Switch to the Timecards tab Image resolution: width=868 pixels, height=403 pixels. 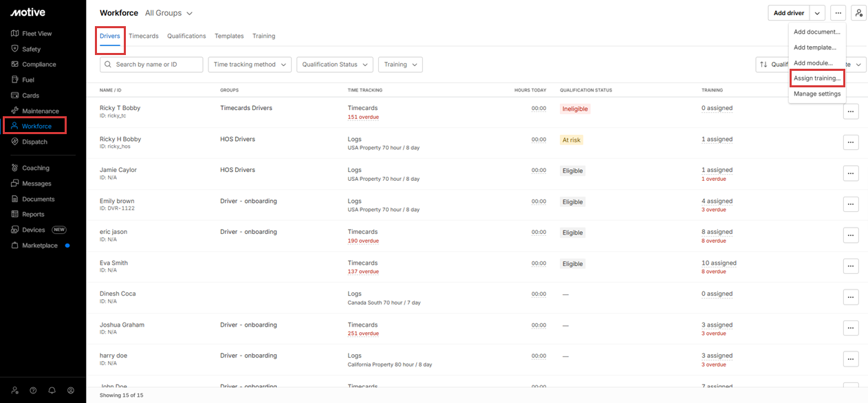[144, 36]
